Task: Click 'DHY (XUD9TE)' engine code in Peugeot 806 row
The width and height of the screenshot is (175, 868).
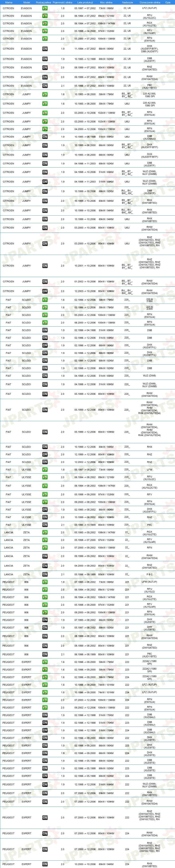Action: [150, 628]
